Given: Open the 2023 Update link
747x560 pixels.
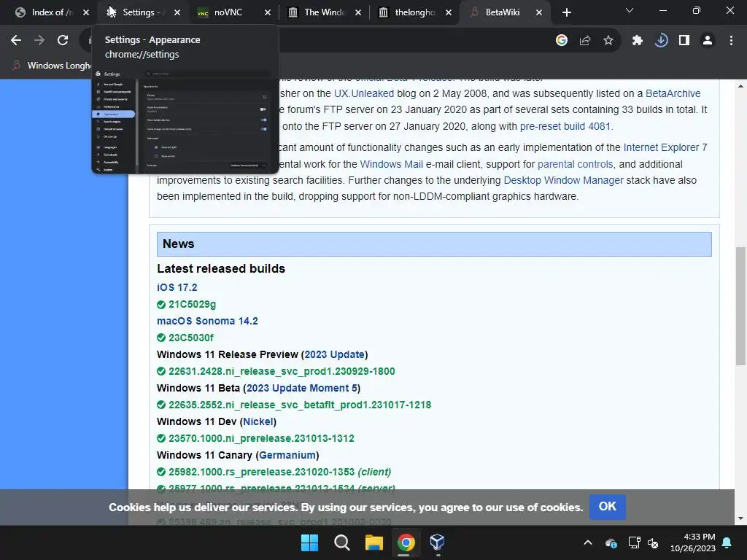Looking at the screenshot, I should click(334, 355).
